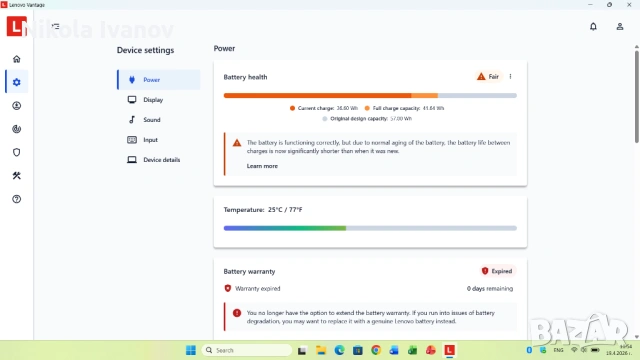Click 'Original design capacity' legend entry
640x360 pixels.
pyautogui.click(x=367, y=118)
